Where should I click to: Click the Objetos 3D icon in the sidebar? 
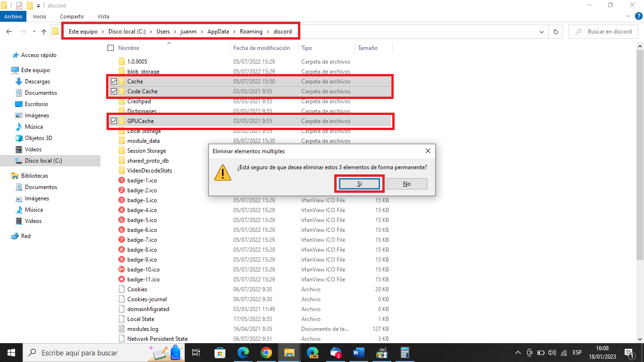19,138
